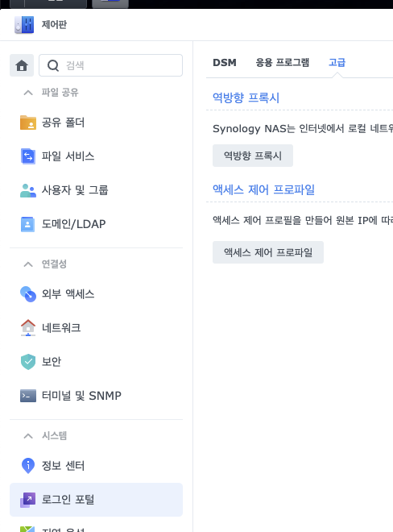Click the 시스템 category label
The height and width of the screenshot is (532, 393).
tap(54, 435)
